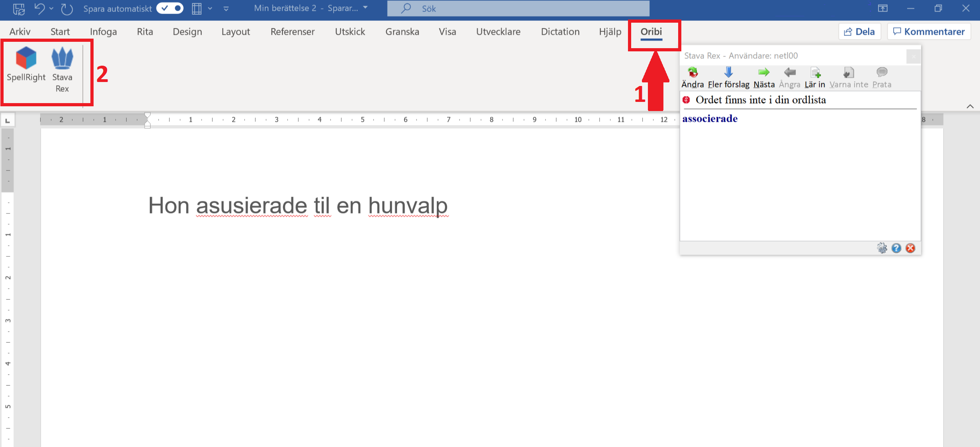Expand the undo history dropdown arrow
Image resolution: width=980 pixels, height=447 pixels.
click(x=51, y=8)
